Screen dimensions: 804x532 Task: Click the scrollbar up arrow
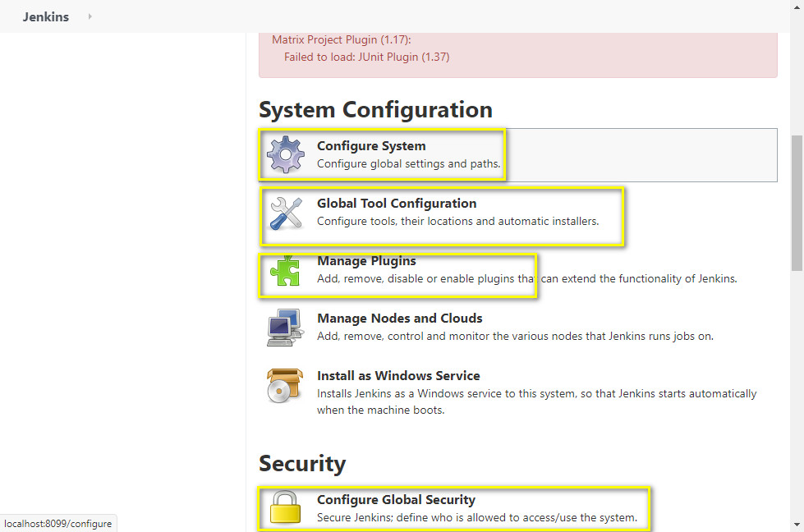(797, 40)
